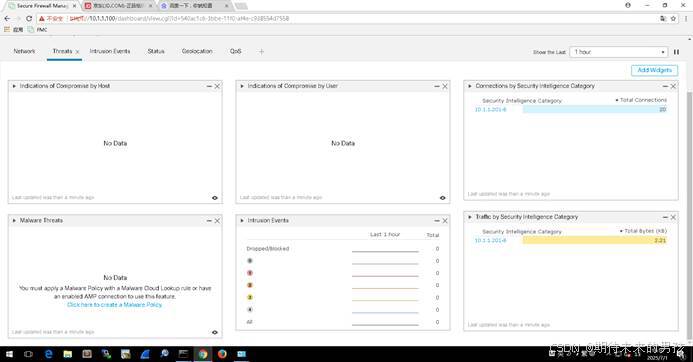Close the Intrusion Events widget
This screenshot has height=362, width=693.
pos(445,221)
